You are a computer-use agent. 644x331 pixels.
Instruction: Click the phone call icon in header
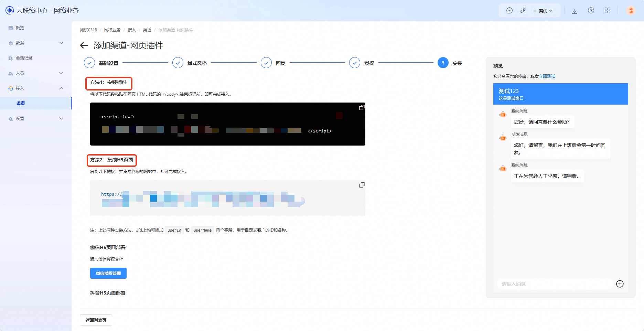[x=523, y=11]
